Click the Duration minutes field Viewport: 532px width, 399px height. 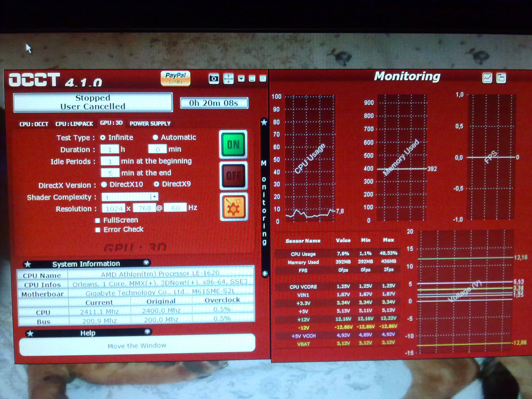tap(157, 149)
